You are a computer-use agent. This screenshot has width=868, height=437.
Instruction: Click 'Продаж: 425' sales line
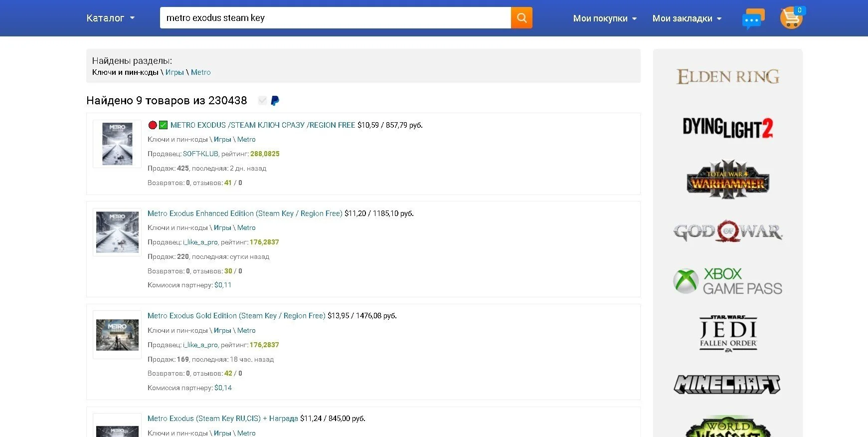(207, 169)
